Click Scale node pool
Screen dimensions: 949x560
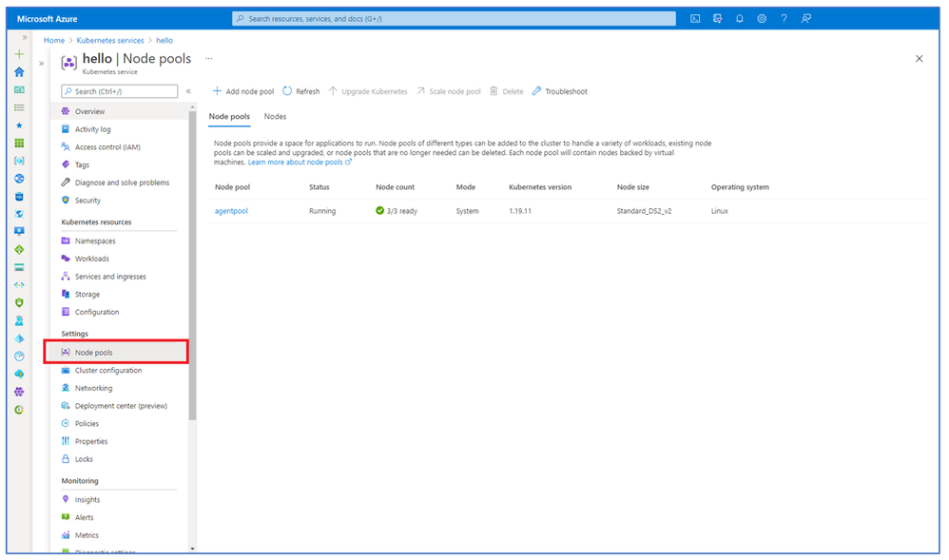click(449, 91)
